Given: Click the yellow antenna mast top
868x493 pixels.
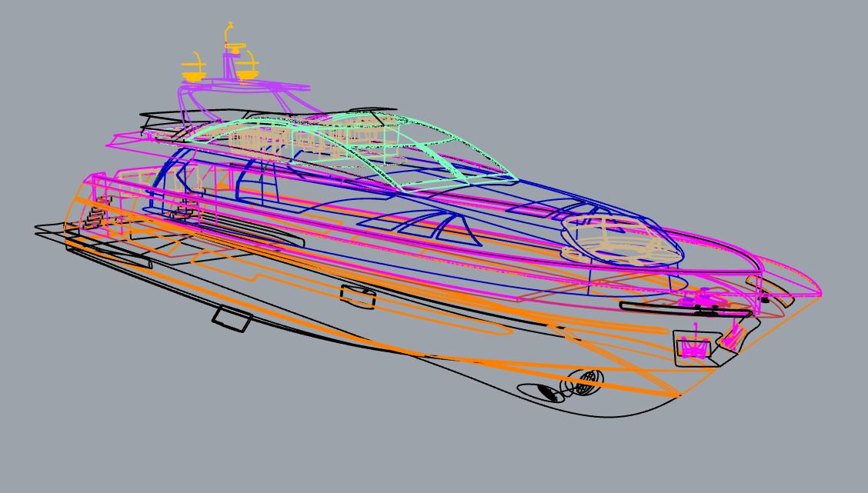Looking at the screenshot, I should pos(228,29).
